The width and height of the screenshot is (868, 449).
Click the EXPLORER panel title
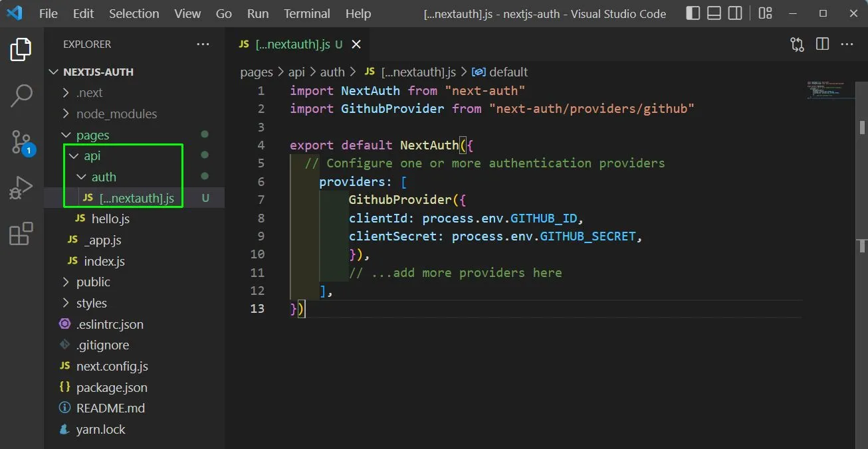[x=87, y=45]
